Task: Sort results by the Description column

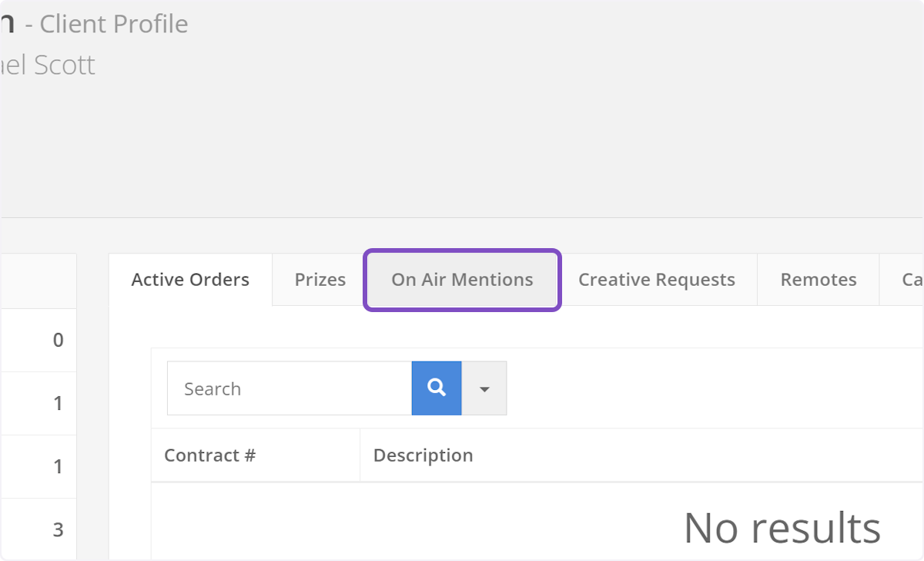Action: click(x=423, y=455)
